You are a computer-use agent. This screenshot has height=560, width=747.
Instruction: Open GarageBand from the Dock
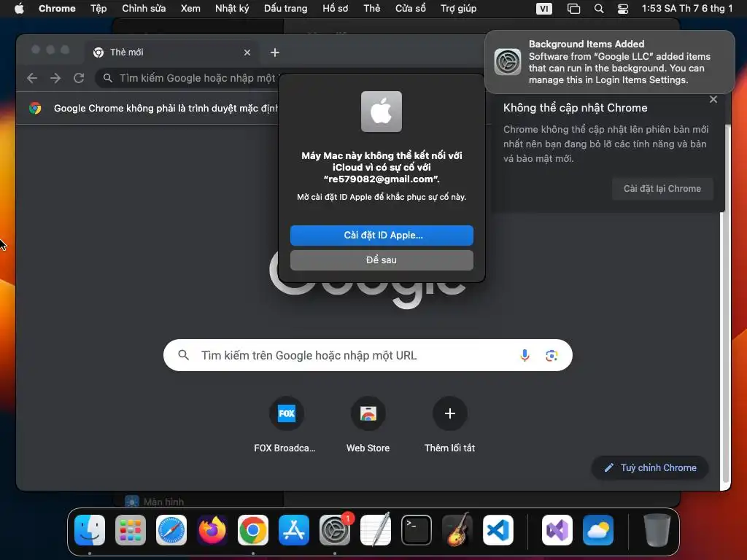(457, 530)
